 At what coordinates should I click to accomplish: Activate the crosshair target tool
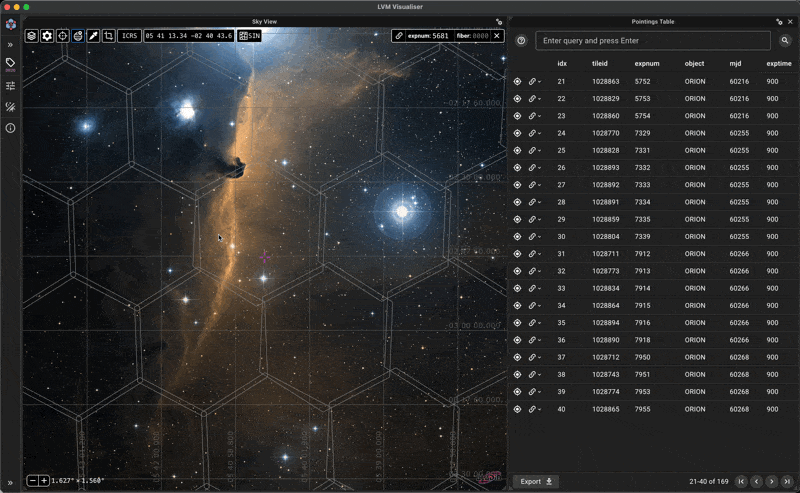point(62,36)
